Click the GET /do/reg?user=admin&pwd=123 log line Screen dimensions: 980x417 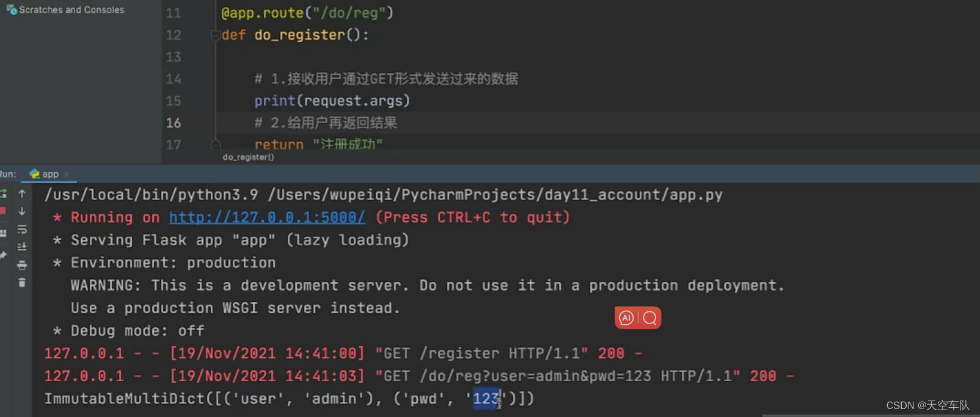pos(419,376)
